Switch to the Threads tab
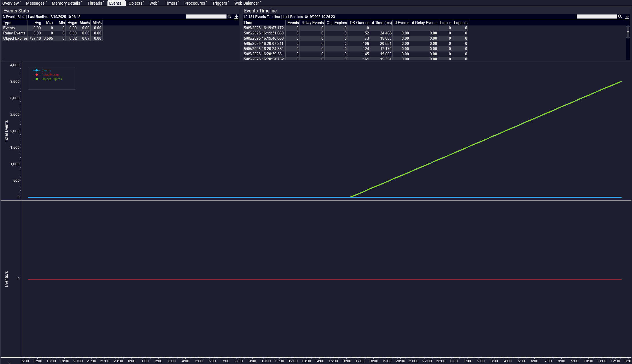 [x=94, y=3]
